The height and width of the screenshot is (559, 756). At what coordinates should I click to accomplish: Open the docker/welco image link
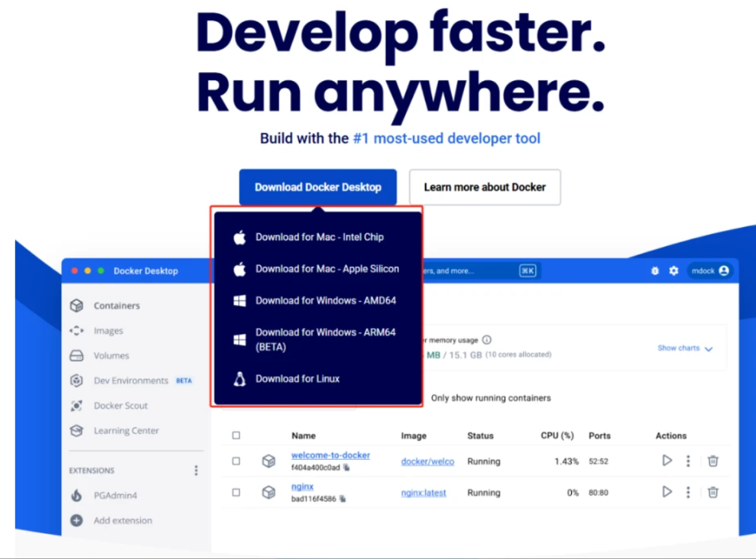click(428, 462)
